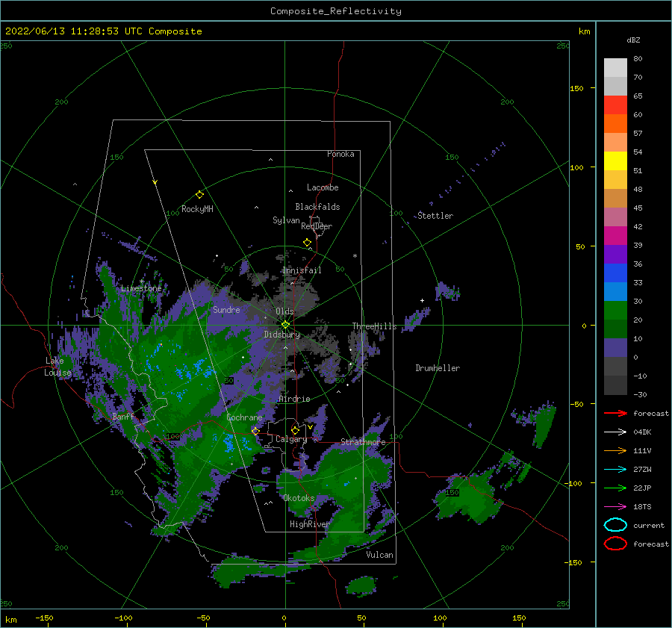The image size is (672, 628).
Task: Click the white 04DK arrow in legend
Action: [615, 432]
